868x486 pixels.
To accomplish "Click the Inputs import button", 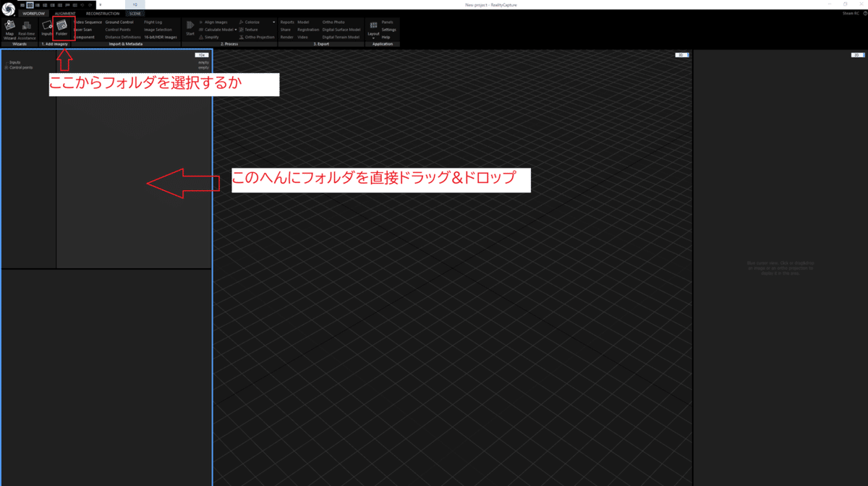I will 46,29.
